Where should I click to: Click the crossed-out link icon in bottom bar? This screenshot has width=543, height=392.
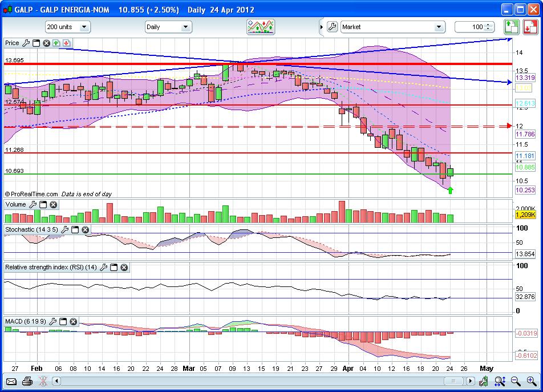coord(43,382)
